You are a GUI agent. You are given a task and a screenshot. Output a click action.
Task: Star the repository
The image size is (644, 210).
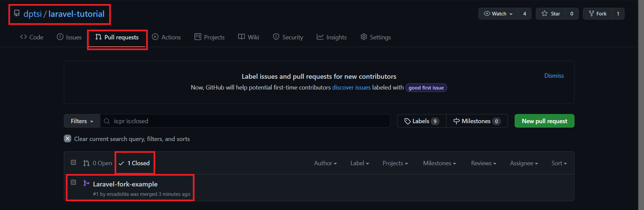pos(551,14)
